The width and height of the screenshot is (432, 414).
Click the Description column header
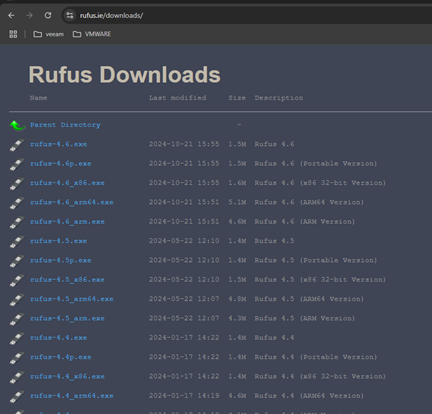[279, 98]
